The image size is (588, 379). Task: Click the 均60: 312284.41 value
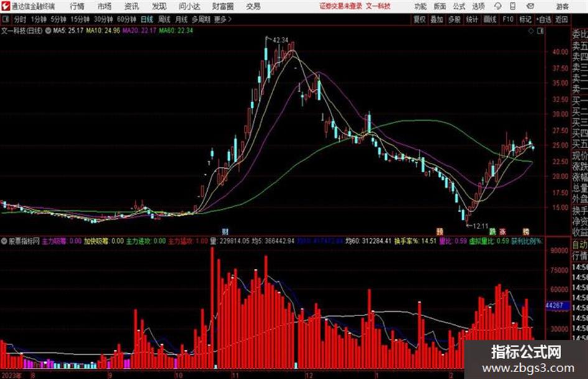[368, 241]
